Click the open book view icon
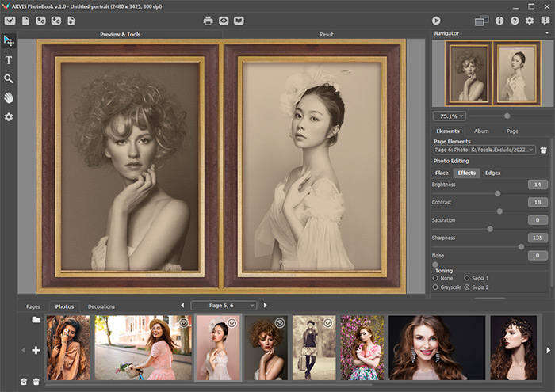 tap(239, 21)
